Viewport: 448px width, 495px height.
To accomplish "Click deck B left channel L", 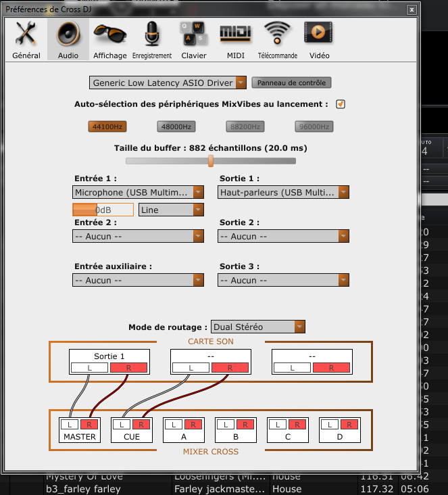I will [x=226, y=425].
